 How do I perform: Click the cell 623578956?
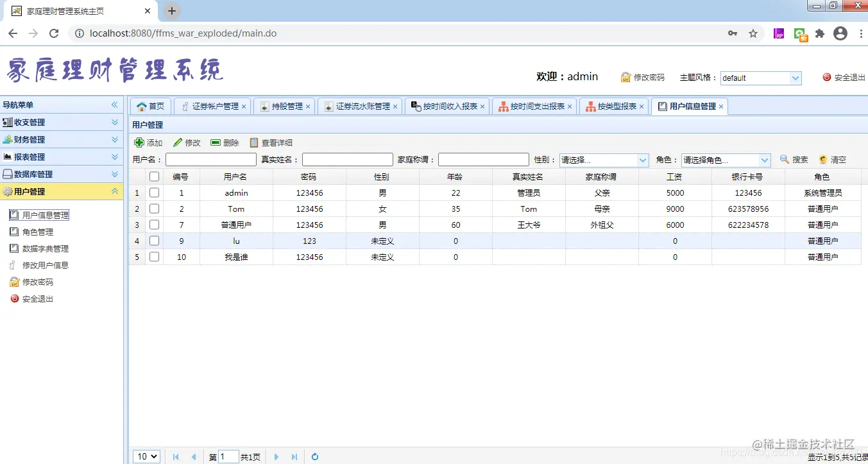[748, 209]
